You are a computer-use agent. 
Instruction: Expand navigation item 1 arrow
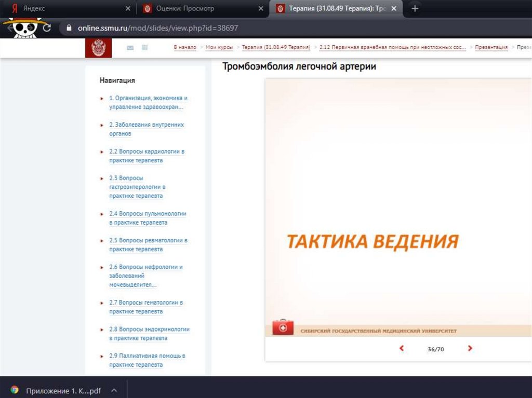pos(102,99)
